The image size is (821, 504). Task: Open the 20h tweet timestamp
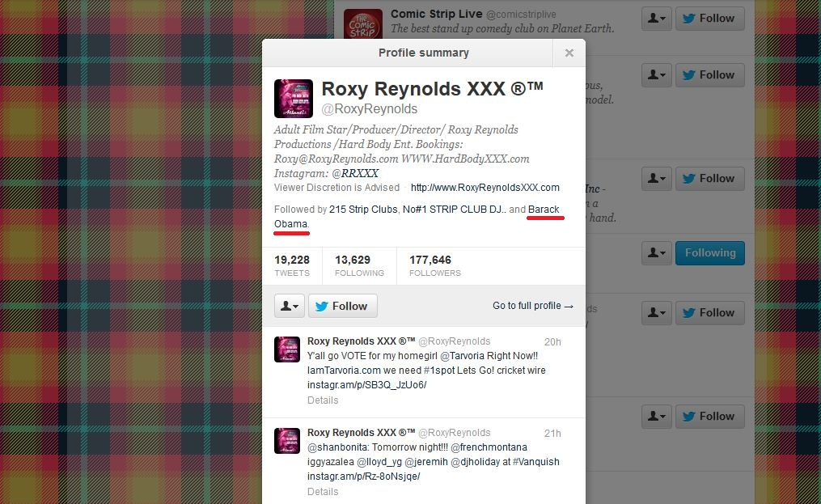(552, 342)
